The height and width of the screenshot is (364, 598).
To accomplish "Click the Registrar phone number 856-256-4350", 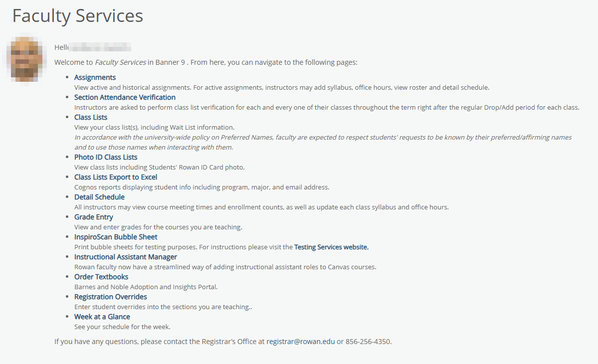I will click(x=368, y=342).
